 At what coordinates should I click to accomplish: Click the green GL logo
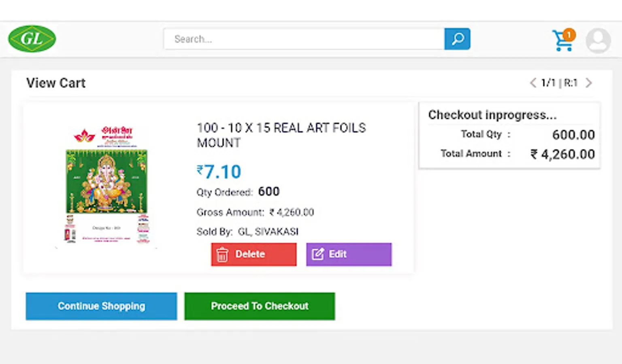[x=32, y=39]
